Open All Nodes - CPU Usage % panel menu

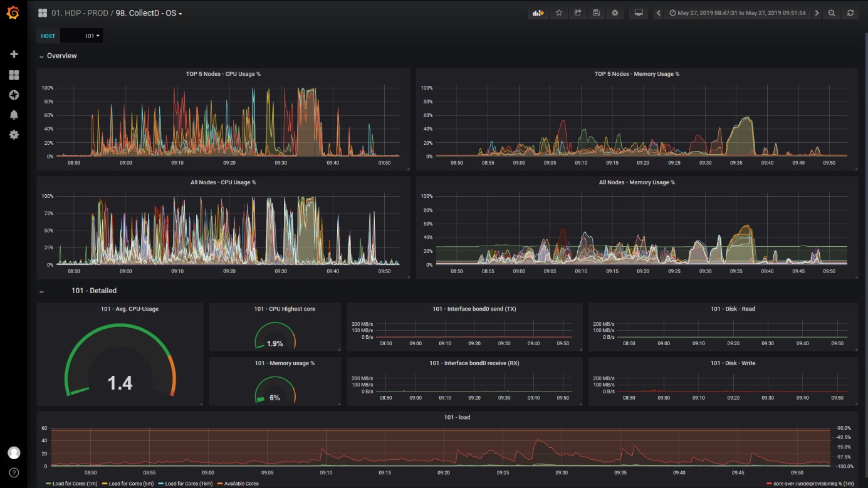point(223,182)
